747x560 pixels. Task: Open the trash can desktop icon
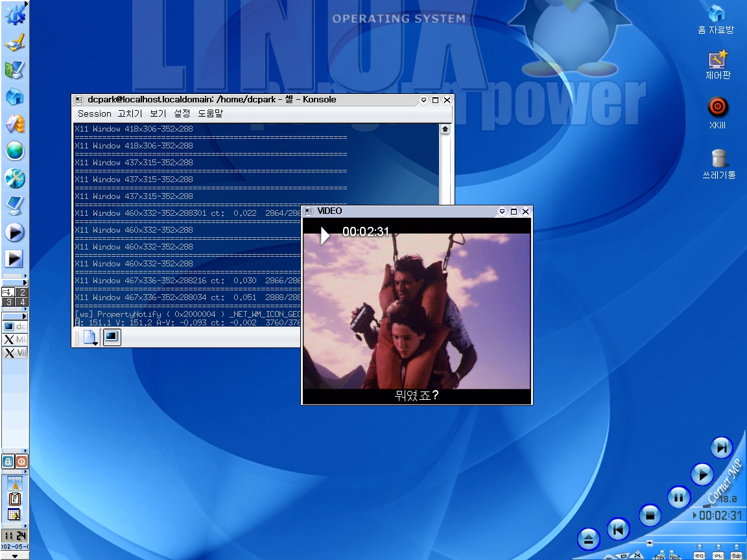tap(718, 158)
